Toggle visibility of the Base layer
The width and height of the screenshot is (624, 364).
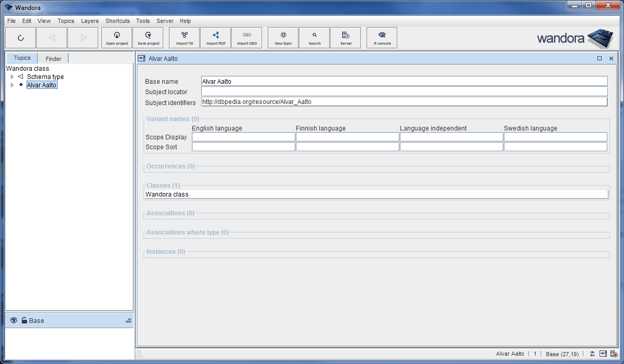14,320
